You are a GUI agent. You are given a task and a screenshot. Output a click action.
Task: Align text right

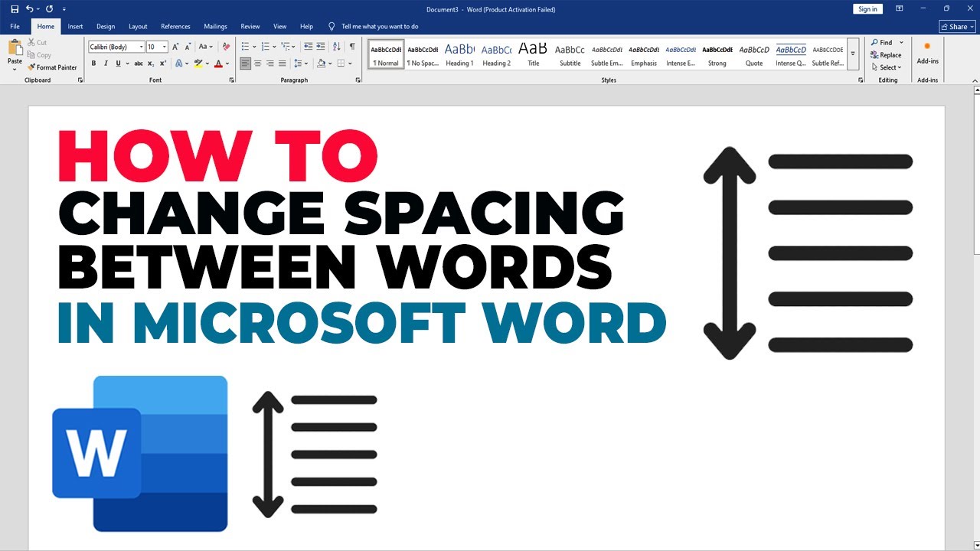coord(269,64)
